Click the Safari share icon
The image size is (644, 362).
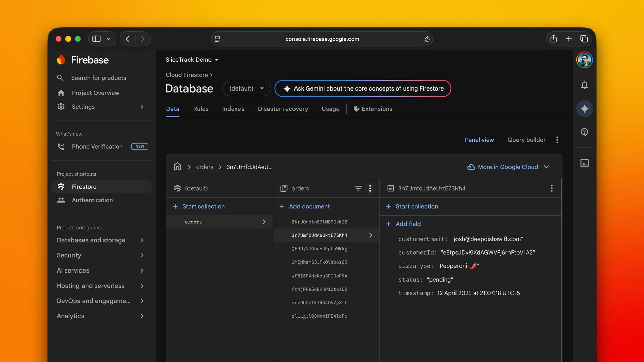(x=553, y=39)
